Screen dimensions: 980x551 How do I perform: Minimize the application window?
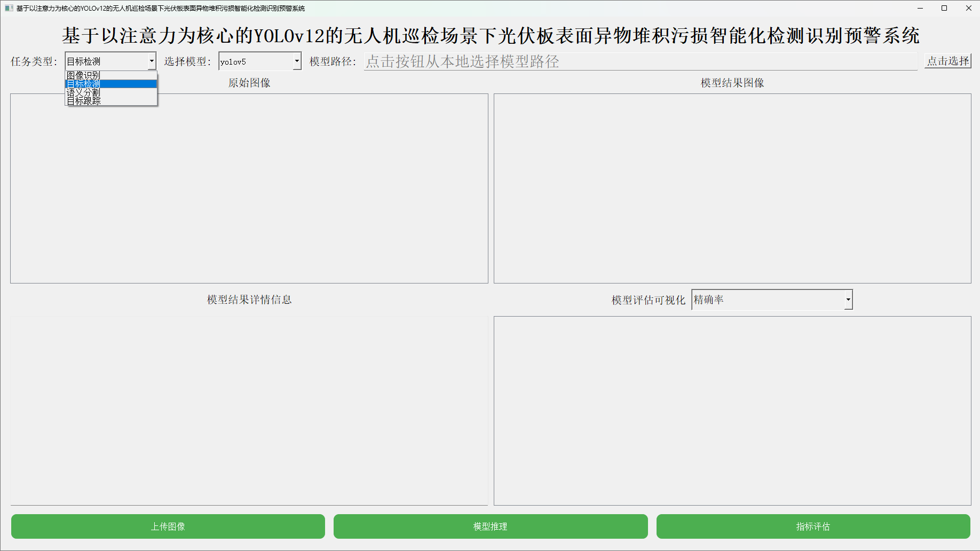(x=920, y=8)
